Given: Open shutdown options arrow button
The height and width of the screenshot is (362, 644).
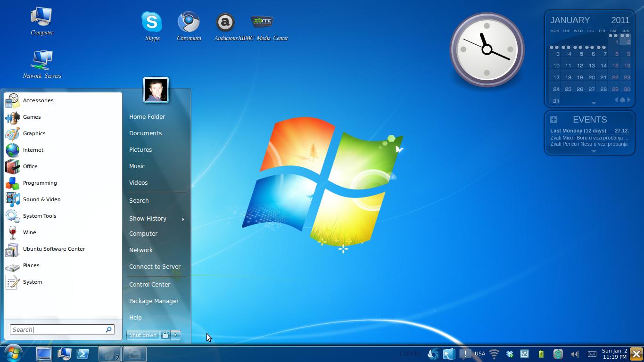Looking at the screenshot, I should coord(175,335).
